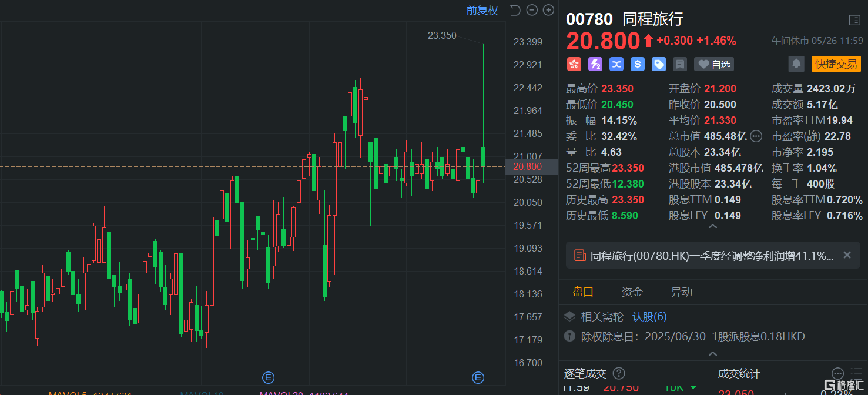
Task: Click the 成交量 2423.02万 value
Action: tap(832, 89)
